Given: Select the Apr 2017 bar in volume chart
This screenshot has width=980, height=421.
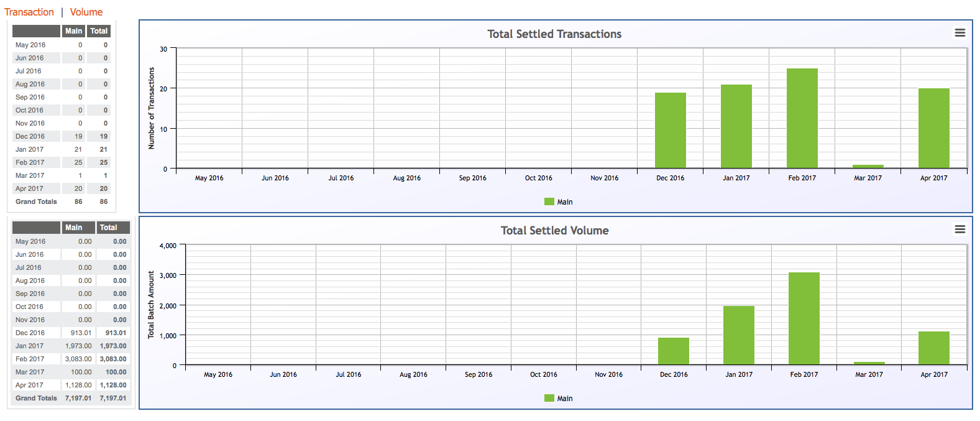Looking at the screenshot, I should tap(934, 348).
